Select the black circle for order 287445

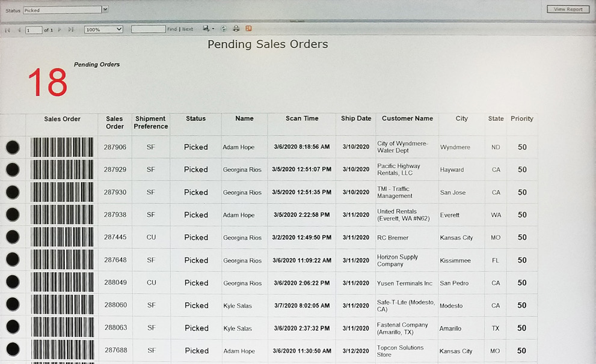point(13,237)
